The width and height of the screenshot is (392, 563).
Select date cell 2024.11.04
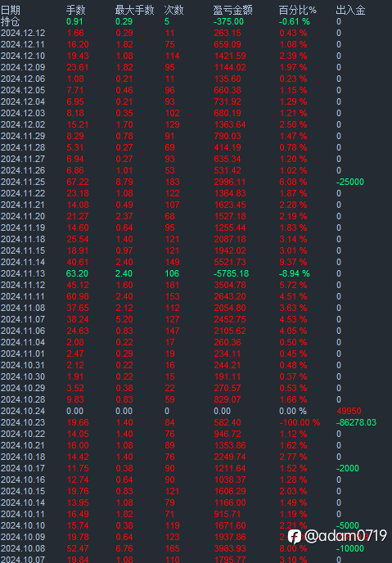point(23,343)
